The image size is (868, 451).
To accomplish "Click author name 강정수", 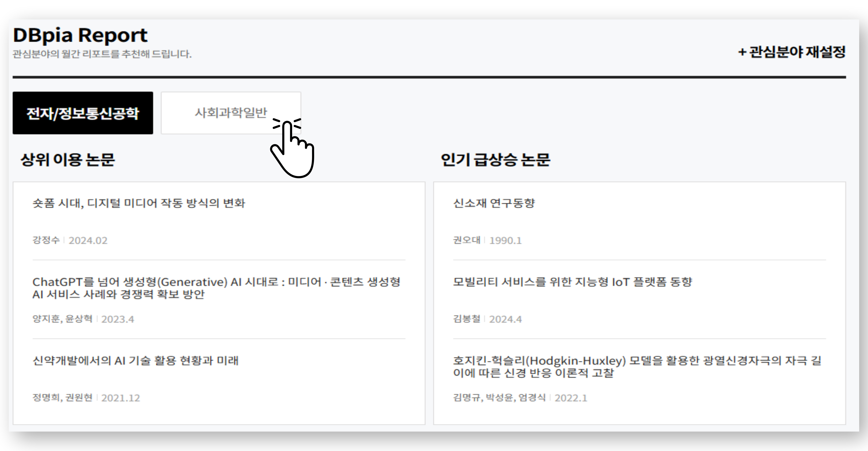I will [x=46, y=240].
